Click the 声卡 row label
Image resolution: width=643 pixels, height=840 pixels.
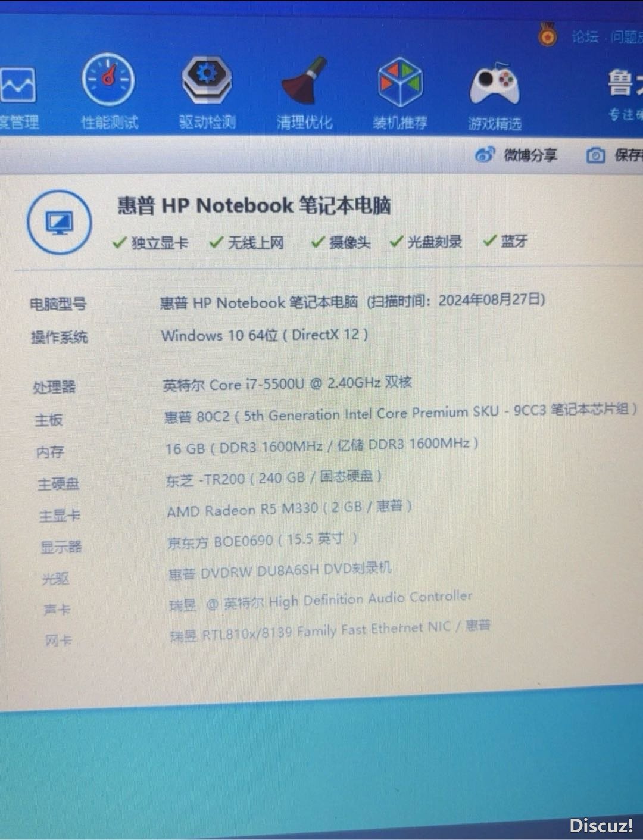tap(57, 609)
